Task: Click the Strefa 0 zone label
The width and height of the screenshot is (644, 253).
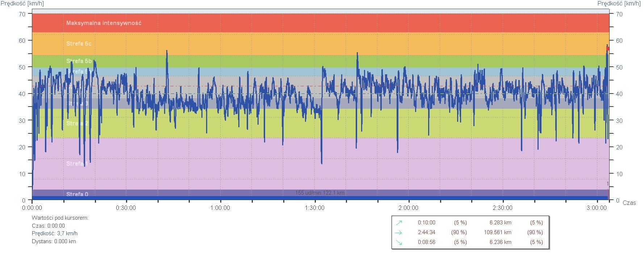Action: 77,194
